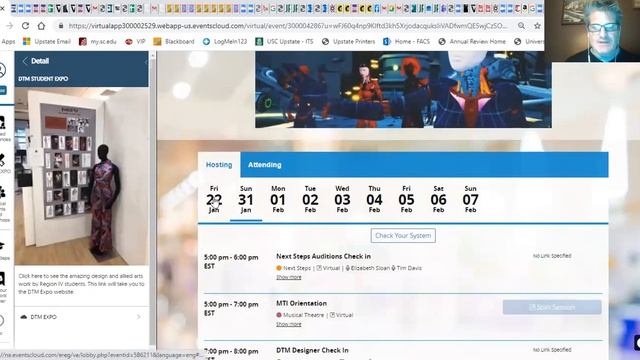
Task: Click Start Session for MTI Orientation
Action: click(x=552, y=307)
